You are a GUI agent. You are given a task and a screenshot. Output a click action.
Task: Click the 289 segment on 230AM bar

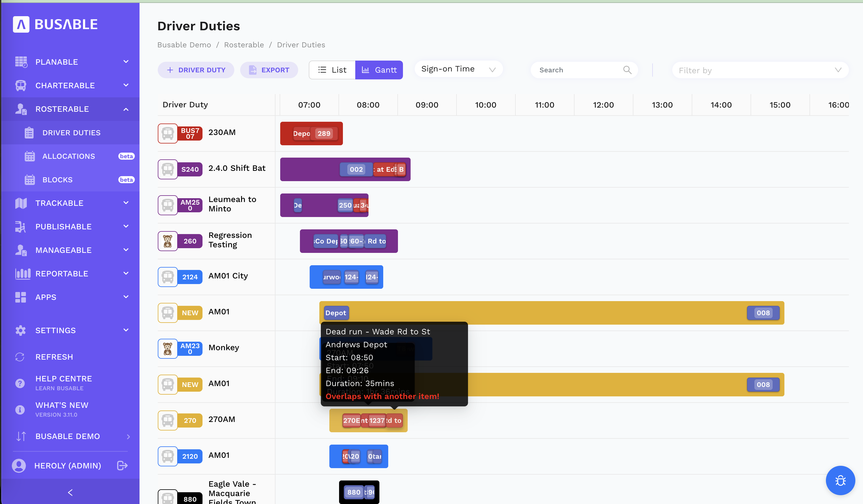point(324,133)
